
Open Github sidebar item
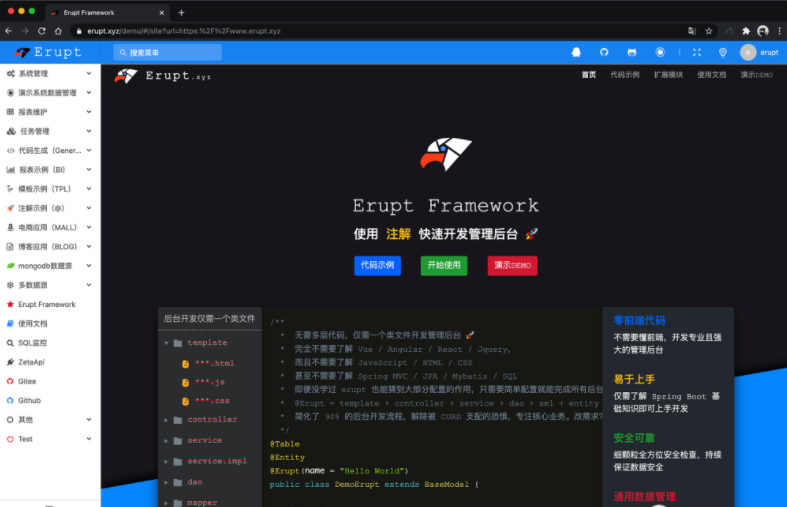pyautogui.click(x=49, y=401)
